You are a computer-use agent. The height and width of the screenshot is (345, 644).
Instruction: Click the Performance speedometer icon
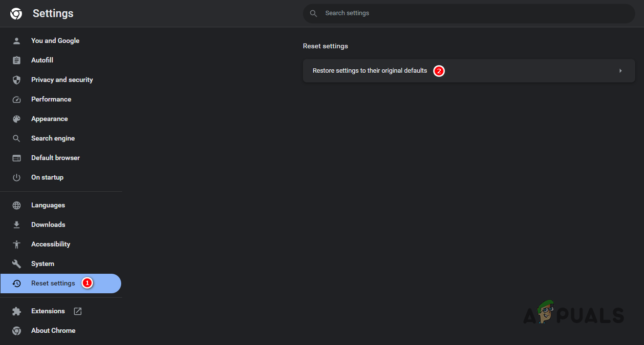(x=17, y=99)
